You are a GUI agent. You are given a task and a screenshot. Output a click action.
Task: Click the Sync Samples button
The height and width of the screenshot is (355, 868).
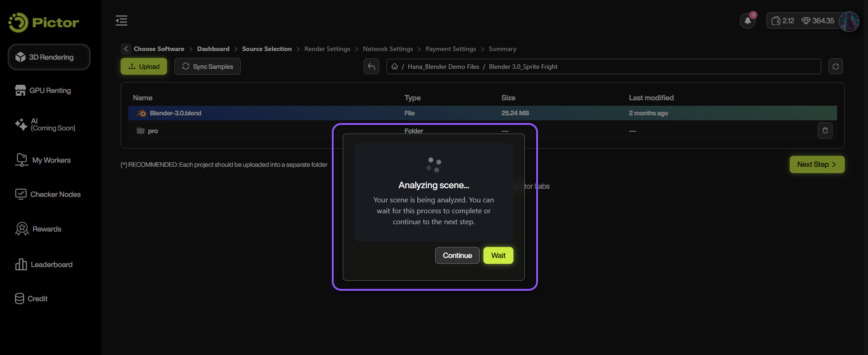[x=208, y=67]
